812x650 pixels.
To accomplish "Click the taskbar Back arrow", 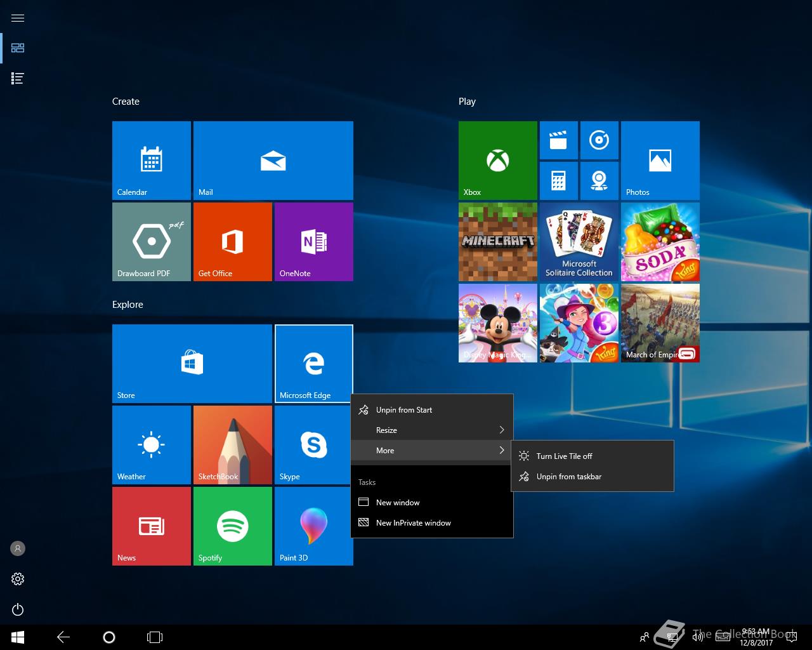I will (x=63, y=637).
